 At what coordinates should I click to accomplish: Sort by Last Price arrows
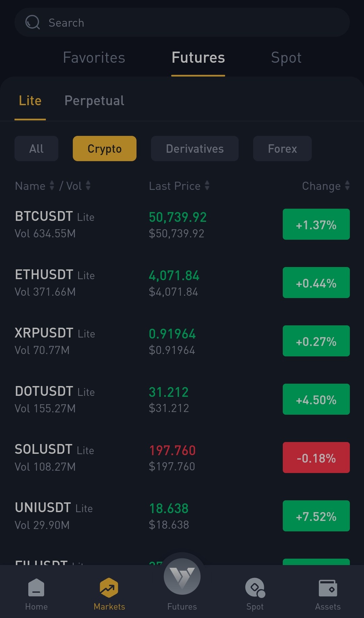point(207,185)
